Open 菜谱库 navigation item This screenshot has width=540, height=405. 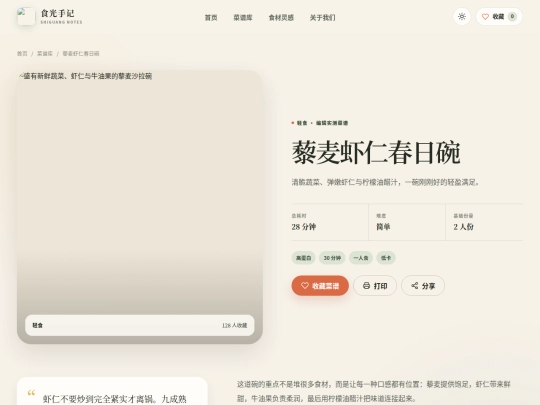point(243,18)
